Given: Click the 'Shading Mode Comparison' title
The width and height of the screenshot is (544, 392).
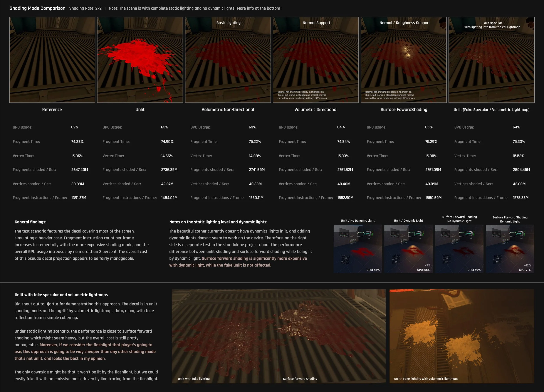Looking at the screenshot, I should (x=37, y=8).
